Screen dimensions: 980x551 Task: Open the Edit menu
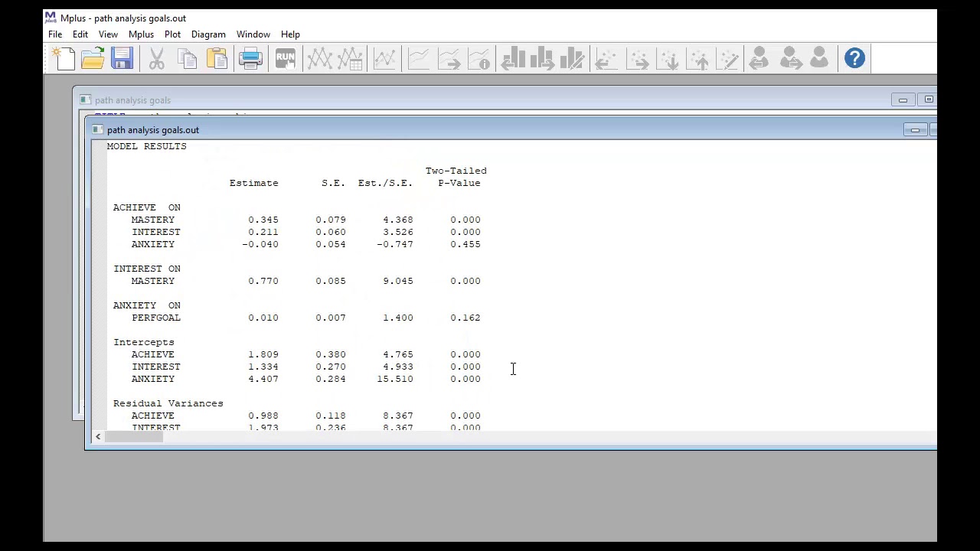pos(80,34)
